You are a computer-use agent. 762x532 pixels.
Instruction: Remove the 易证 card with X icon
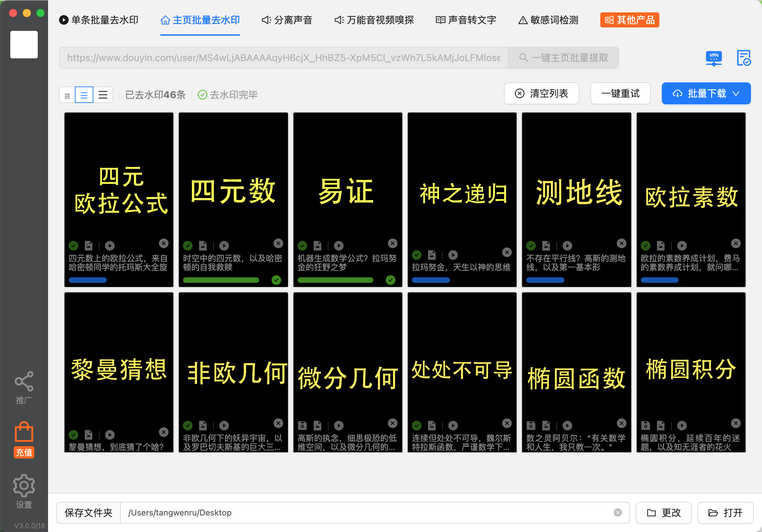(x=392, y=243)
